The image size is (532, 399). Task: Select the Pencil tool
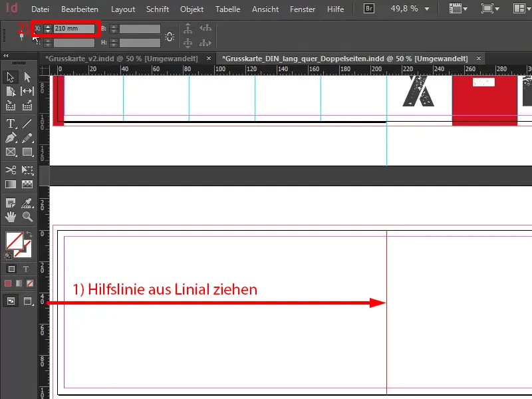pos(27,138)
